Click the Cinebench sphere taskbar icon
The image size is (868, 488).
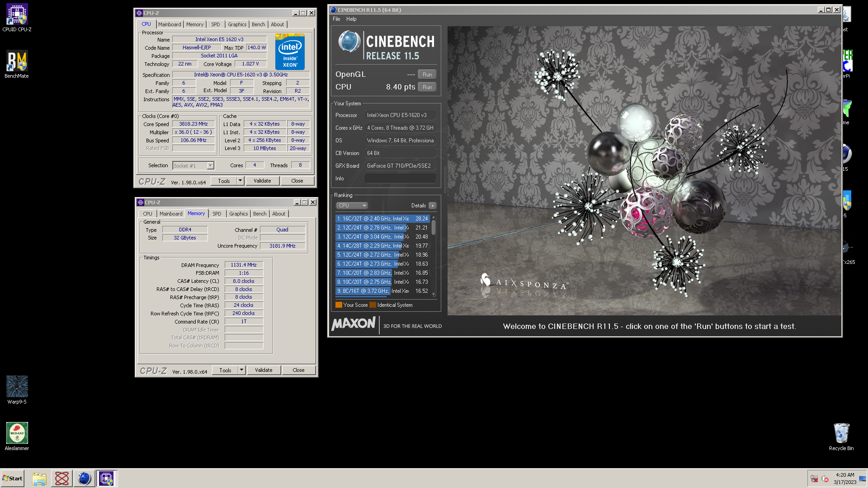tap(84, 479)
